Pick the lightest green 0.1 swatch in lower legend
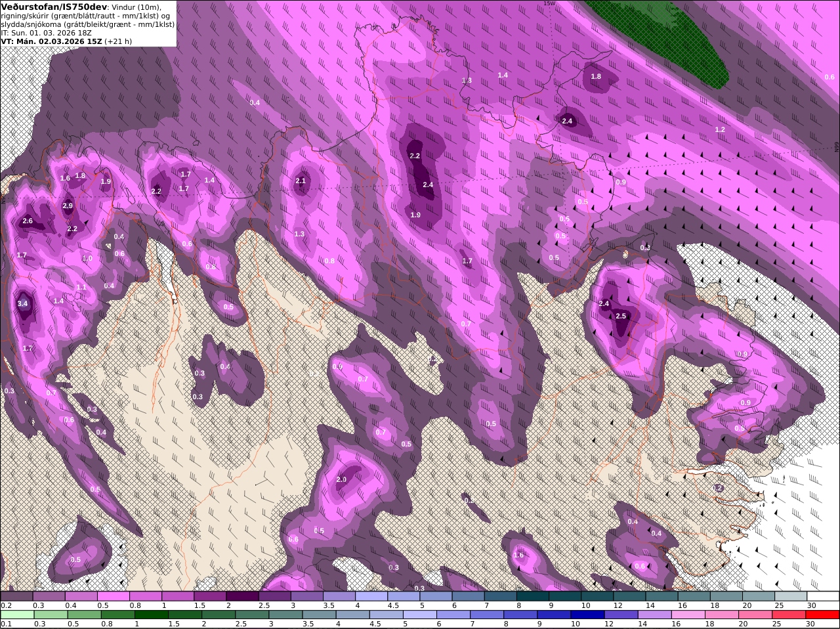The width and height of the screenshot is (840, 629). [17, 615]
